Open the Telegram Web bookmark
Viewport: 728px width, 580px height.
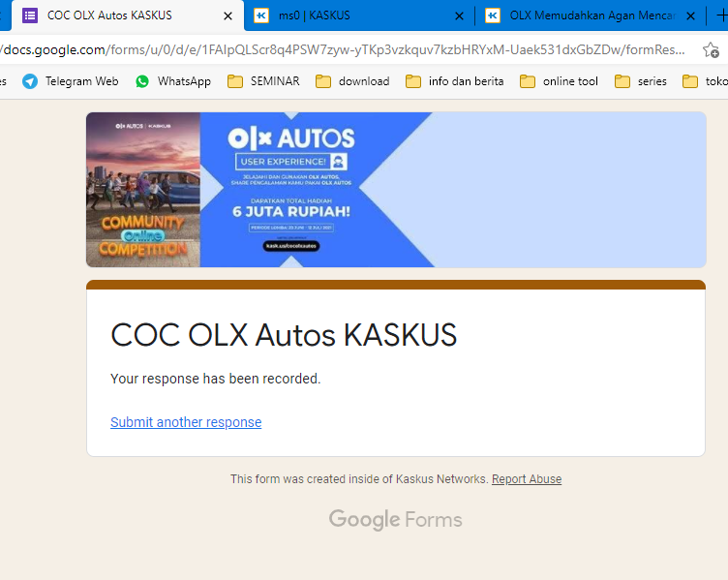70,81
